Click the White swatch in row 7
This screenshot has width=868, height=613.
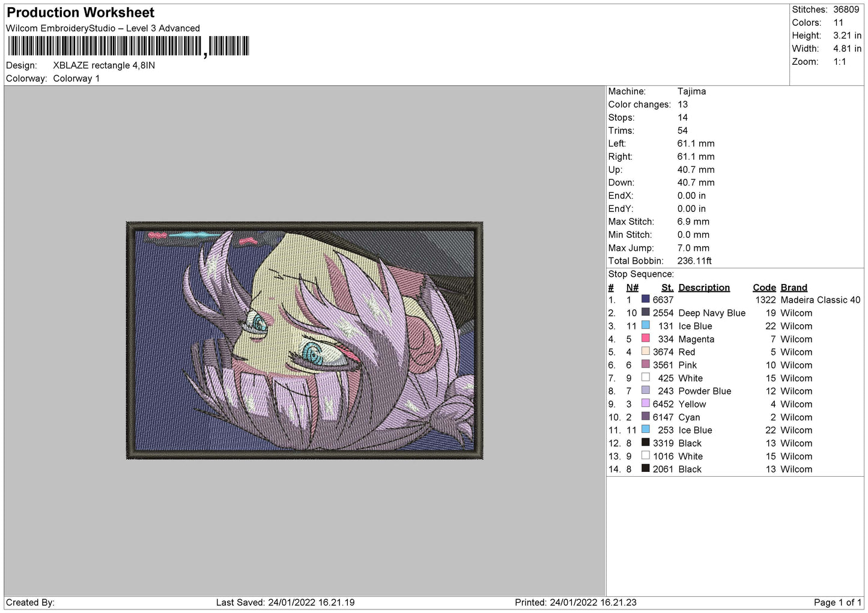[645, 378]
